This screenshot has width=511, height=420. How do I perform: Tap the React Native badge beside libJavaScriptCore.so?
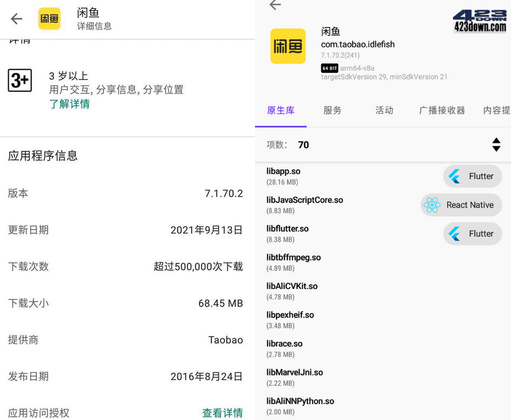click(461, 205)
